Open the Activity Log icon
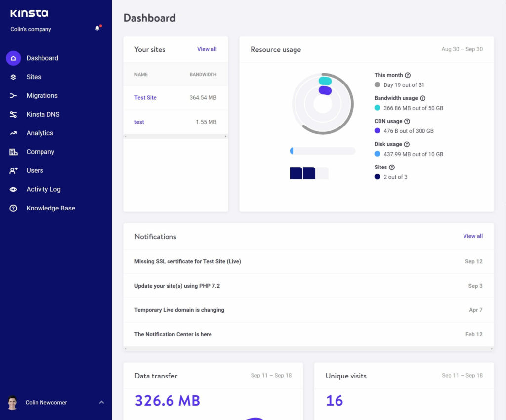 tap(13, 189)
